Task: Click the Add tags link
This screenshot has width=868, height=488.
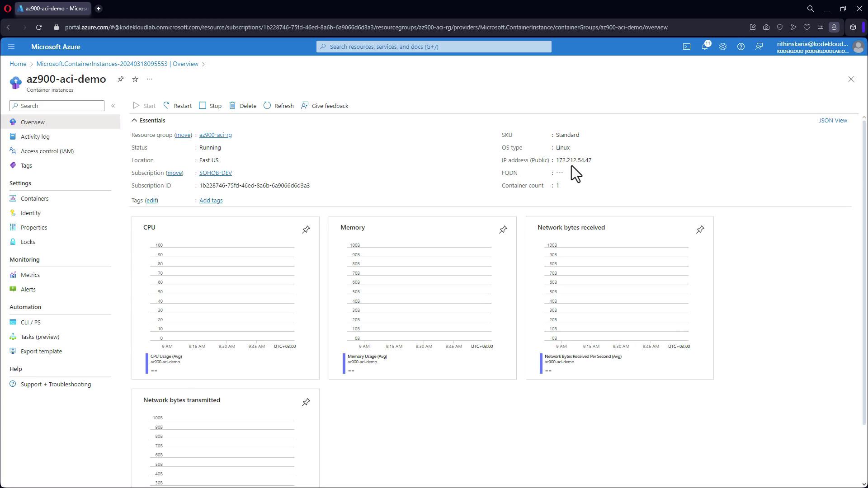Action: point(211,201)
